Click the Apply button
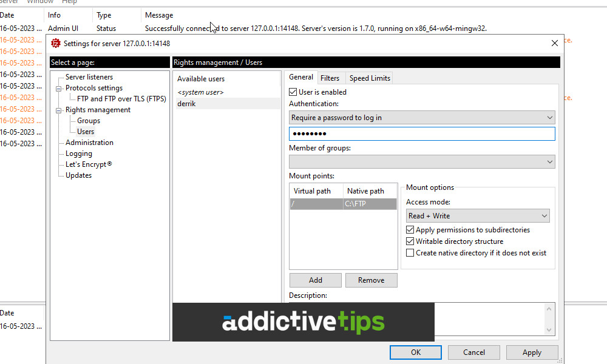Image resolution: width=607 pixels, height=364 pixels. click(x=532, y=352)
